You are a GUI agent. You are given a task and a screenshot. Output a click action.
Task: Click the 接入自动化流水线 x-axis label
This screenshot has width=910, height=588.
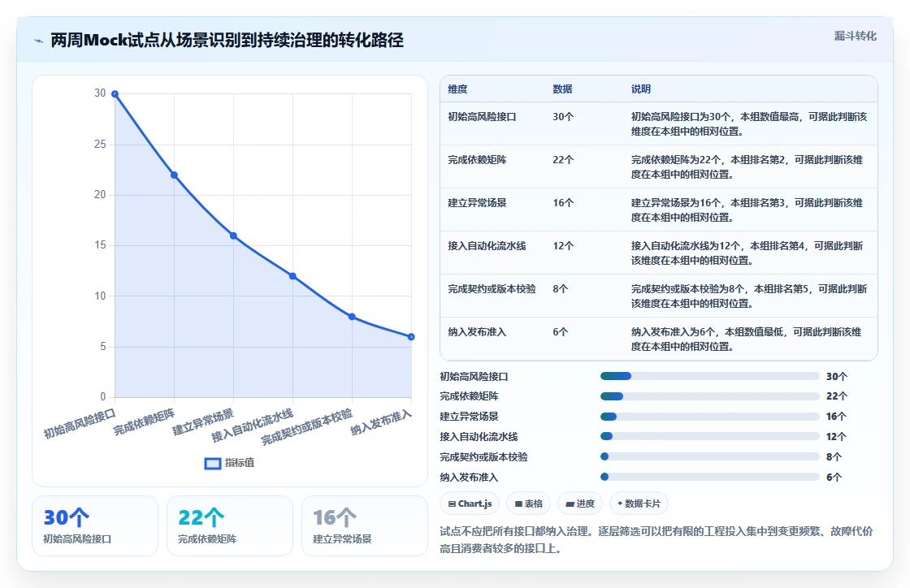pos(253,426)
